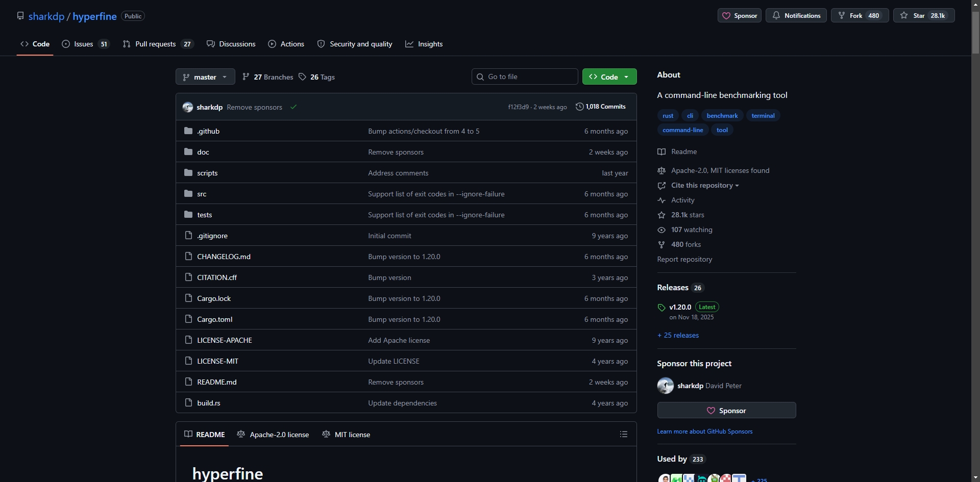Image resolution: width=980 pixels, height=482 pixels.
Task: Click the tag icon next to v1.20.0
Action: tap(661, 308)
